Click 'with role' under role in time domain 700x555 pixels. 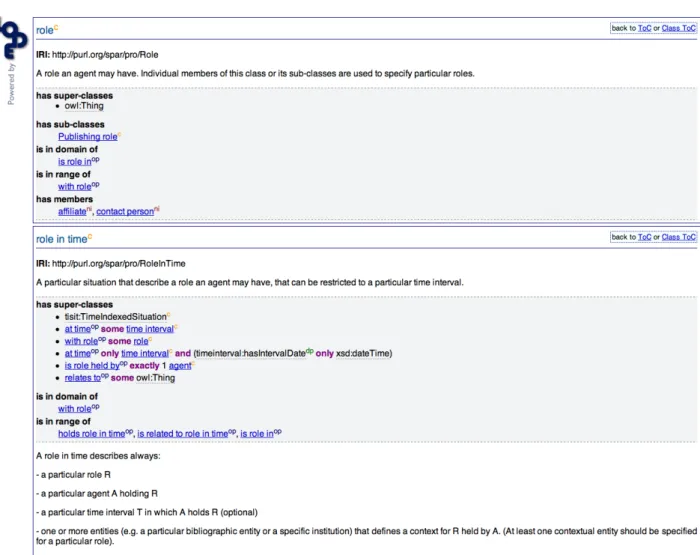pyautogui.click(x=75, y=409)
